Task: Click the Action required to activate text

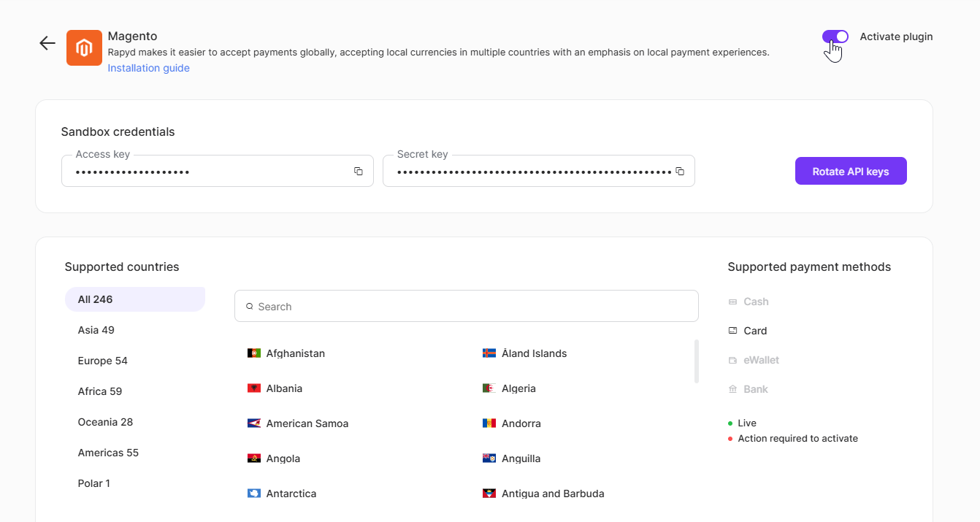Action: click(x=798, y=439)
